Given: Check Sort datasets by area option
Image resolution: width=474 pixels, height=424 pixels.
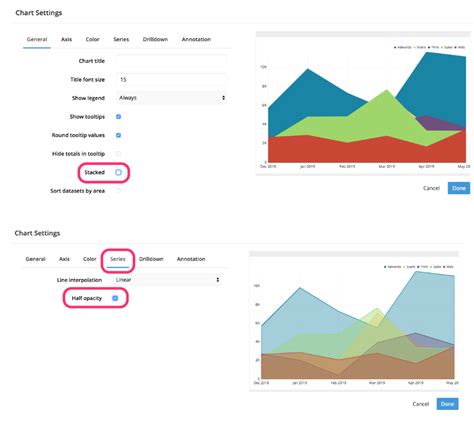Looking at the screenshot, I should coord(118,191).
